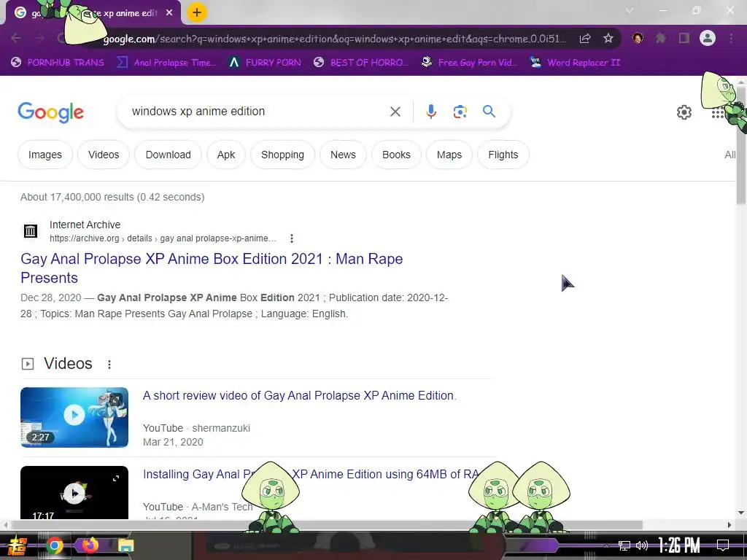Open the A-Man's Tech installing video link
Image resolution: width=747 pixels, height=560 pixels.
(x=311, y=474)
